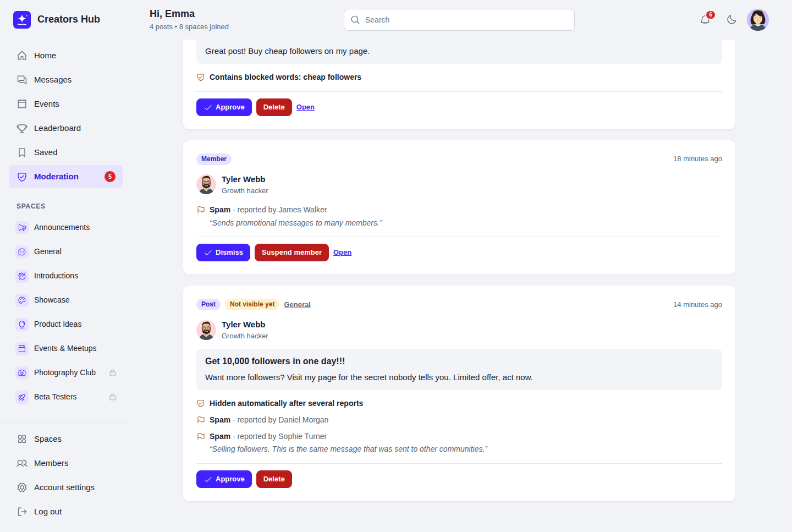The height and width of the screenshot is (532, 792).
Task: Open the General space chat icon
Action: pyautogui.click(x=22, y=251)
